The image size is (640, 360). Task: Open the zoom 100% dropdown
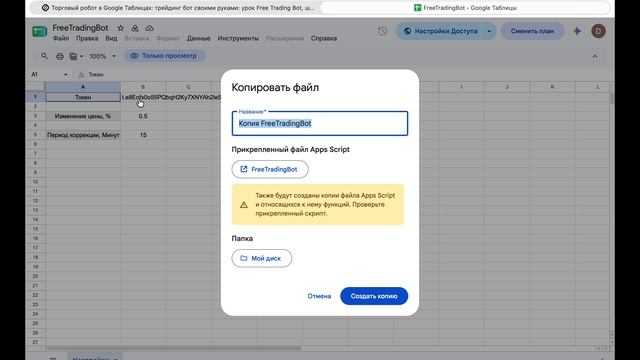(102, 56)
